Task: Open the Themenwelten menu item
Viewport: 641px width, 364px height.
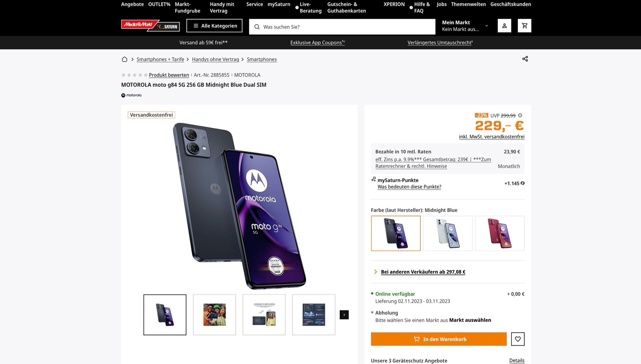Action: [468, 4]
